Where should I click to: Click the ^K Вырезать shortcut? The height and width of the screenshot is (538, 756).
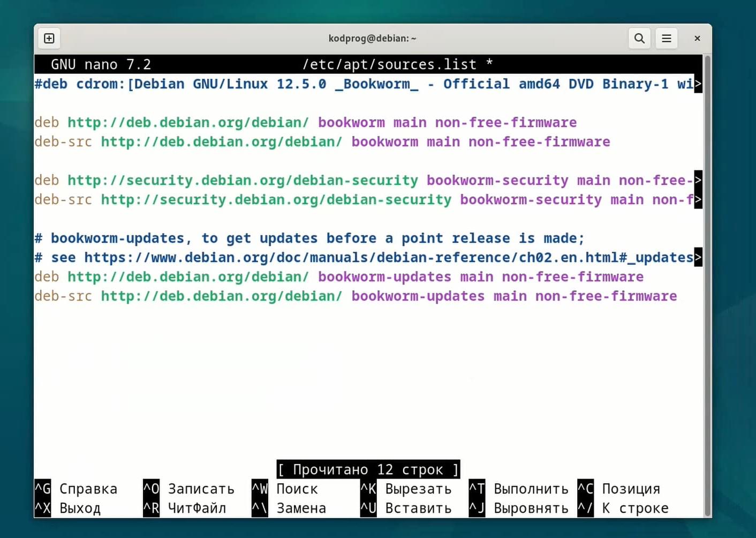[406, 489]
